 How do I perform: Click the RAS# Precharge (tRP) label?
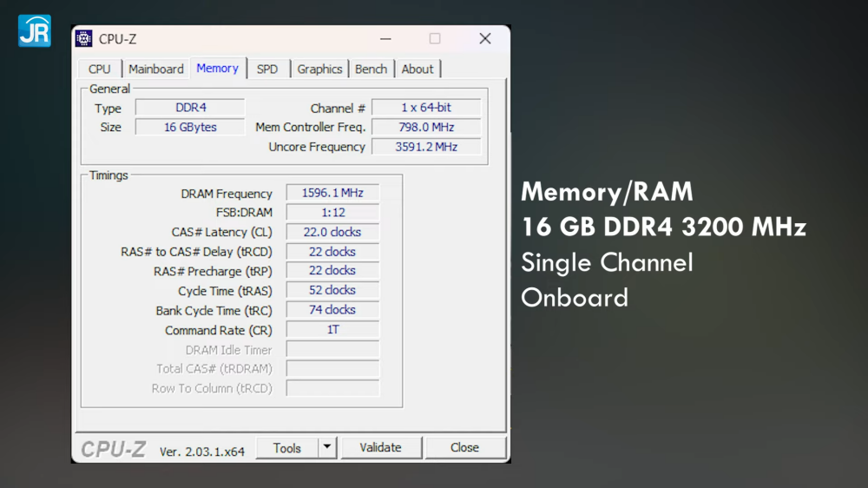213,272
